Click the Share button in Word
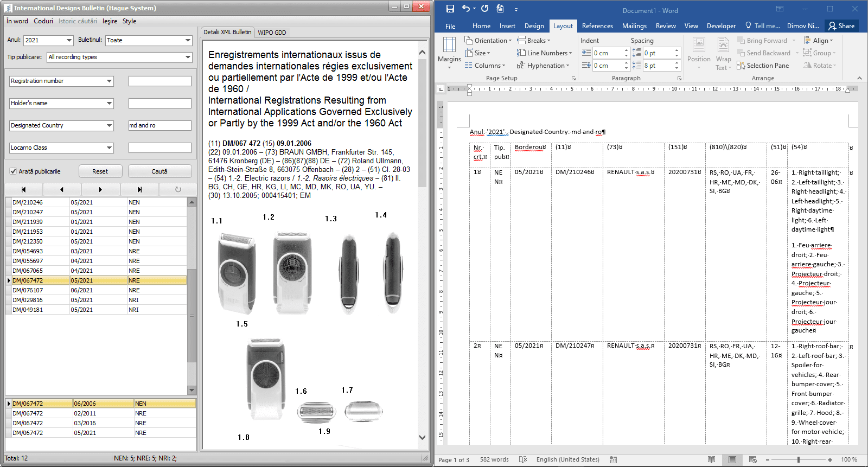The width and height of the screenshot is (868, 467). 841,26
